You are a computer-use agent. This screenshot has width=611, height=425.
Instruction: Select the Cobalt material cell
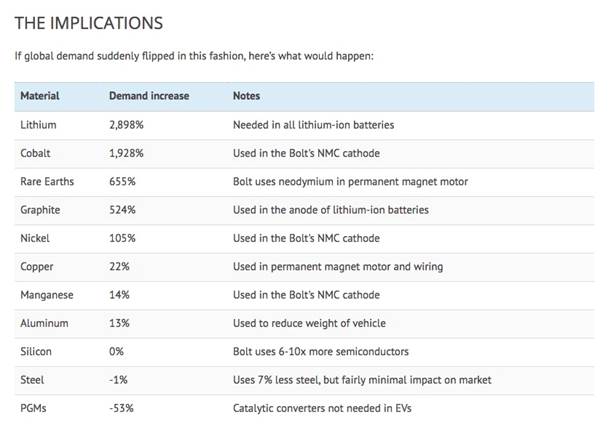click(x=36, y=153)
